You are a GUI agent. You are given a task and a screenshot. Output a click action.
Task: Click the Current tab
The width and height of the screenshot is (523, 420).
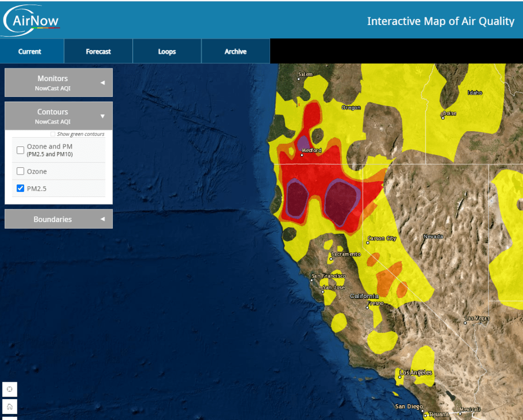tap(30, 52)
